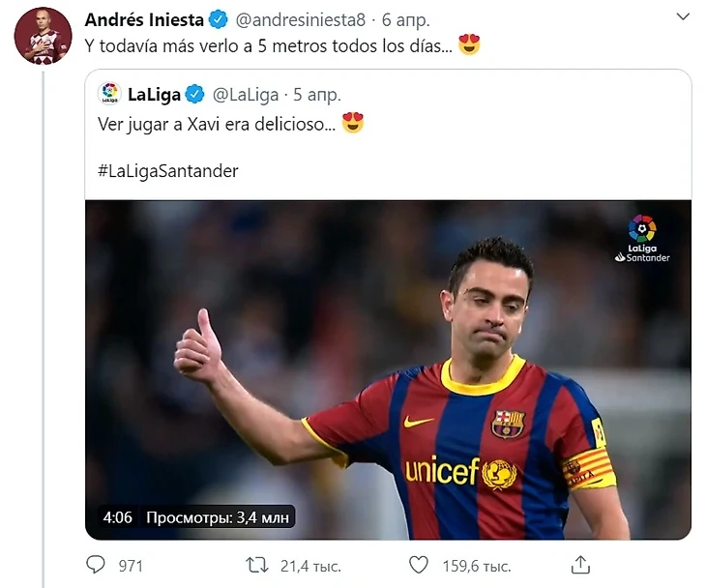Click the retweet arrows icon
Image resolution: width=706 pixels, height=588 pixels.
click(x=256, y=564)
